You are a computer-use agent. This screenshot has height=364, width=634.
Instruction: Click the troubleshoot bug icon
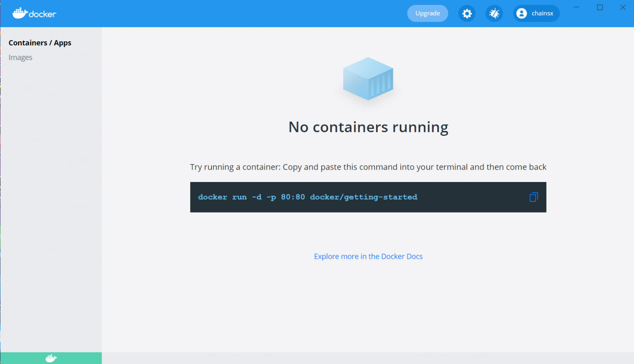[494, 13]
